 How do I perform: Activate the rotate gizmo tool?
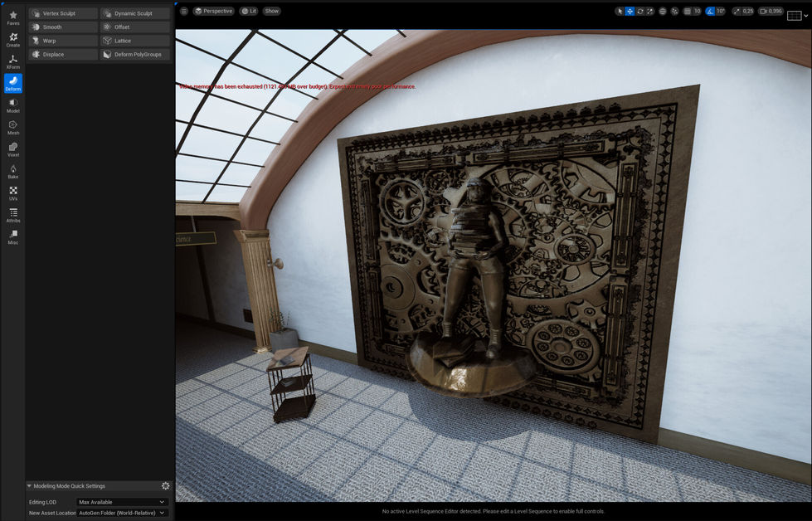[640, 11]
